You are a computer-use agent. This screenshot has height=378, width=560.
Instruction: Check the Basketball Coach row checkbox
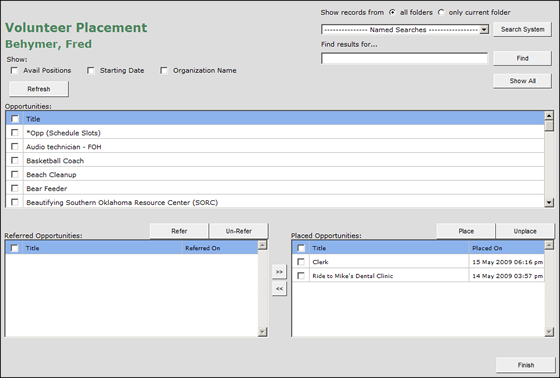(x=15, y=160)
